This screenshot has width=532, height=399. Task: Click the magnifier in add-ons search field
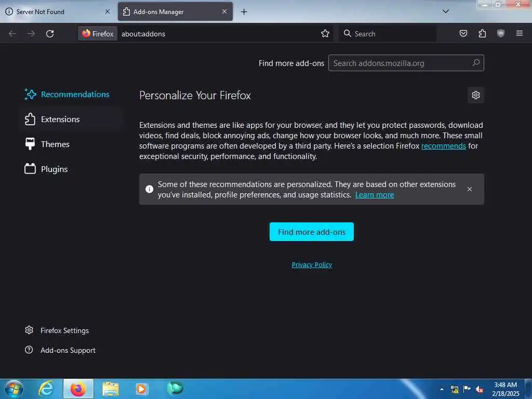click(x=476, y=63)
